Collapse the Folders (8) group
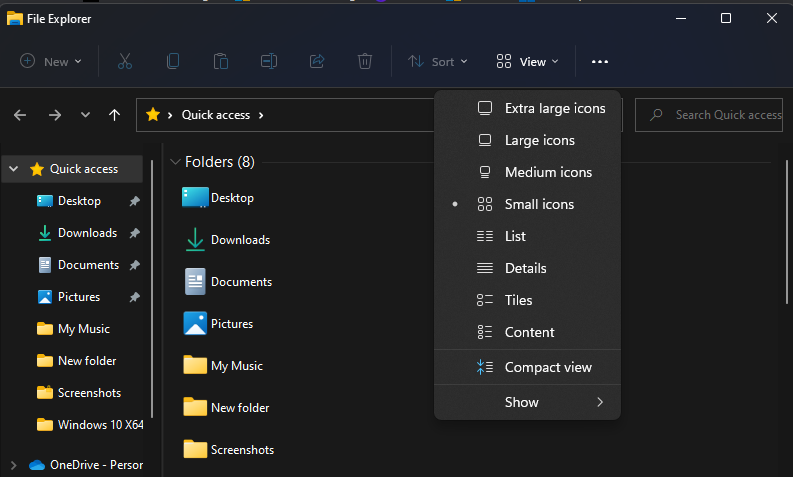 (175, 162)
